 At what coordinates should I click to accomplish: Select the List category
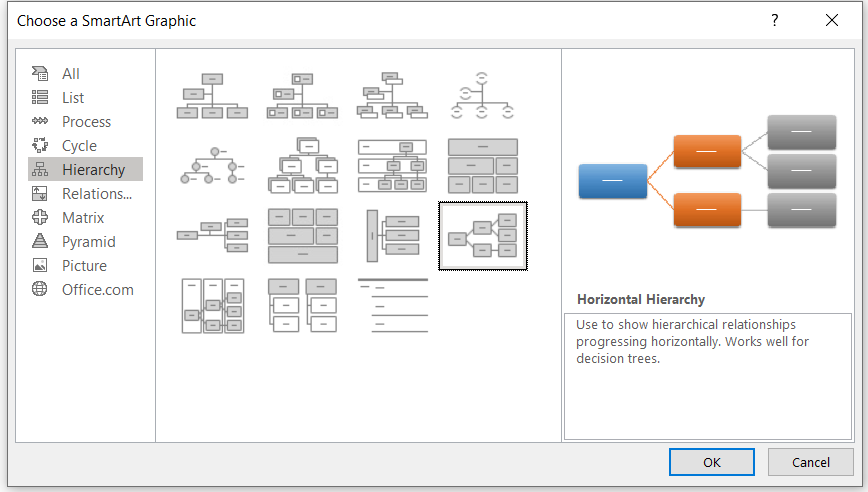point(85,98)
